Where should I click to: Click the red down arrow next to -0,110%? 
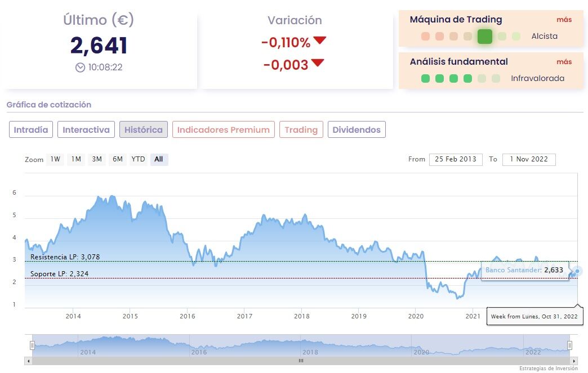320,41
